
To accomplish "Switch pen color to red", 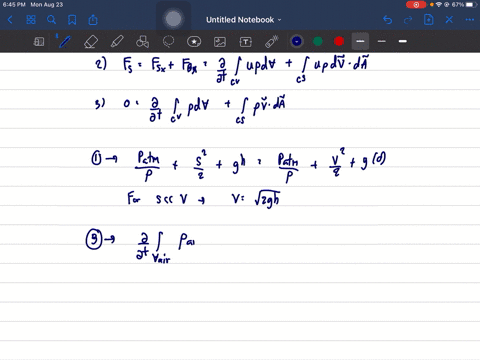I will (339, 41).
